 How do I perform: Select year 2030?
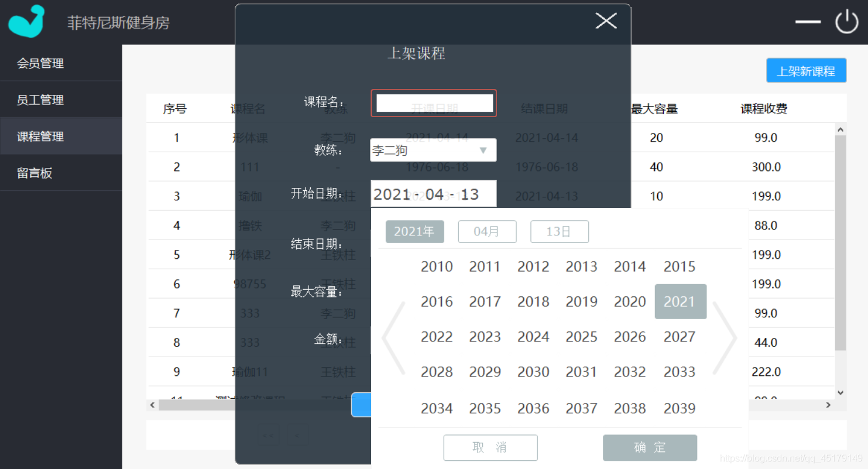[533, 372]
